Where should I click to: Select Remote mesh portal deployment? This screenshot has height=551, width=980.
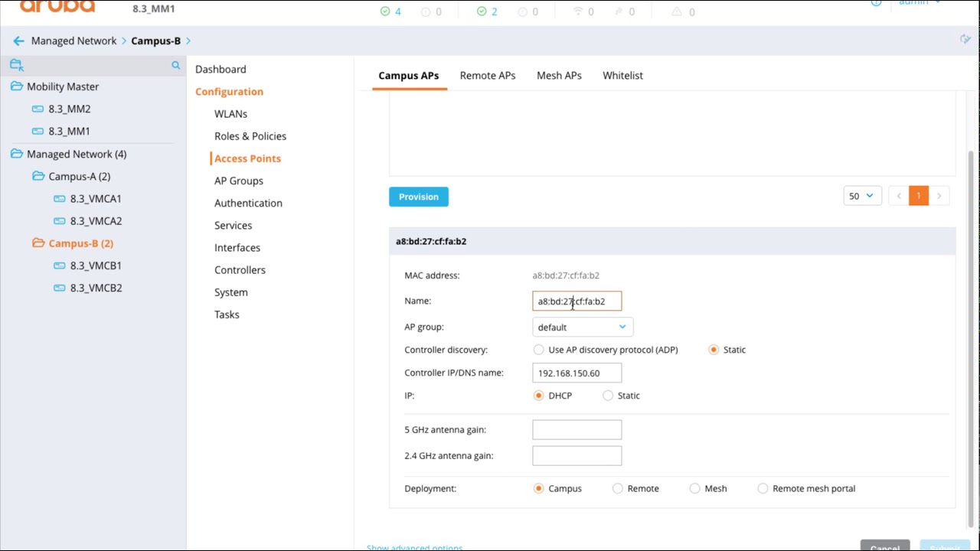pos(763,488)
